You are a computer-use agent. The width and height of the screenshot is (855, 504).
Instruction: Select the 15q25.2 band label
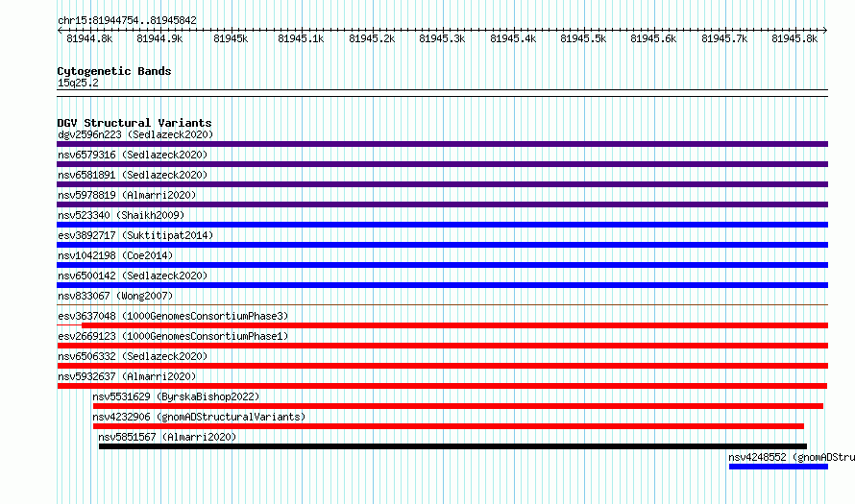tap(78, 83)
